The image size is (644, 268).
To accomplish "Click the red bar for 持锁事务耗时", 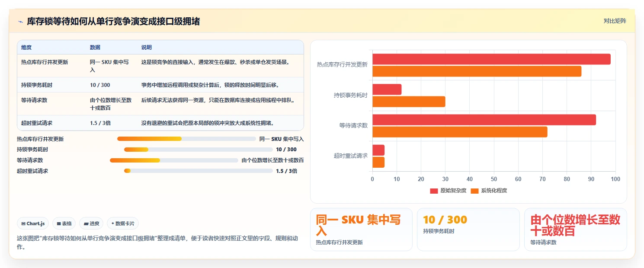I will tap(387, 89).
